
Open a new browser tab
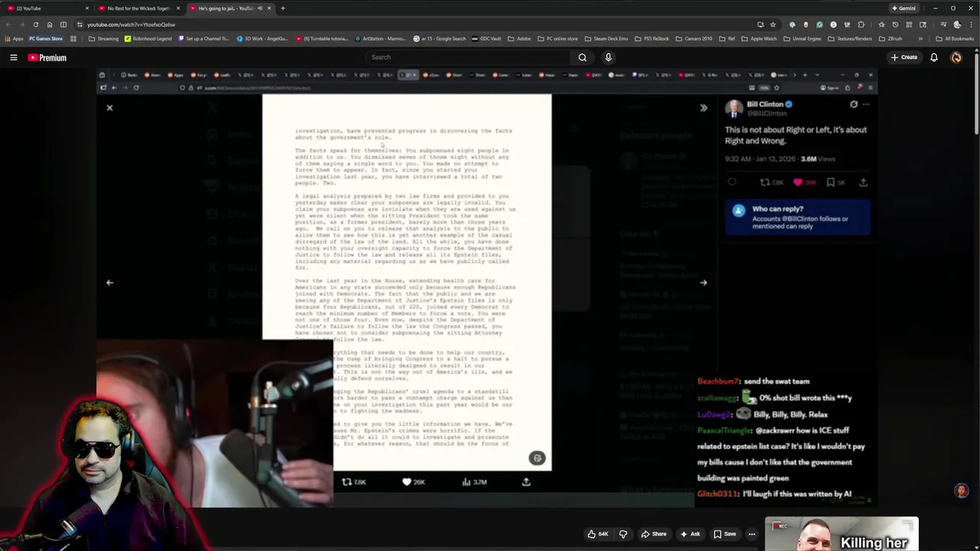point(283,8)
